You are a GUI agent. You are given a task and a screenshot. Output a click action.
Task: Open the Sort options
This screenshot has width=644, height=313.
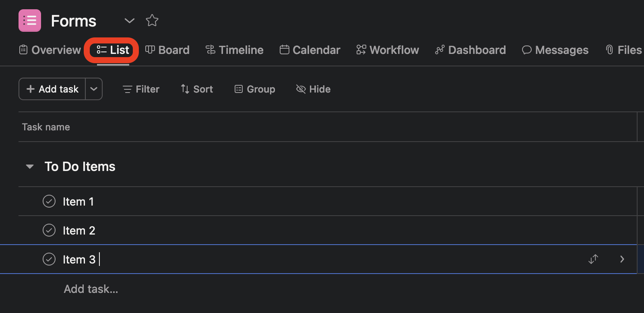(x=197, y=89)
